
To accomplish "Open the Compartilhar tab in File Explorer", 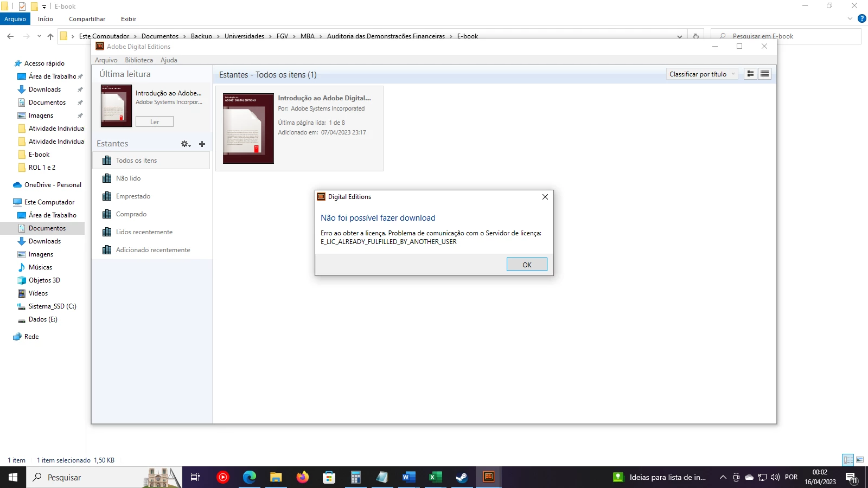I will point(87,19).
